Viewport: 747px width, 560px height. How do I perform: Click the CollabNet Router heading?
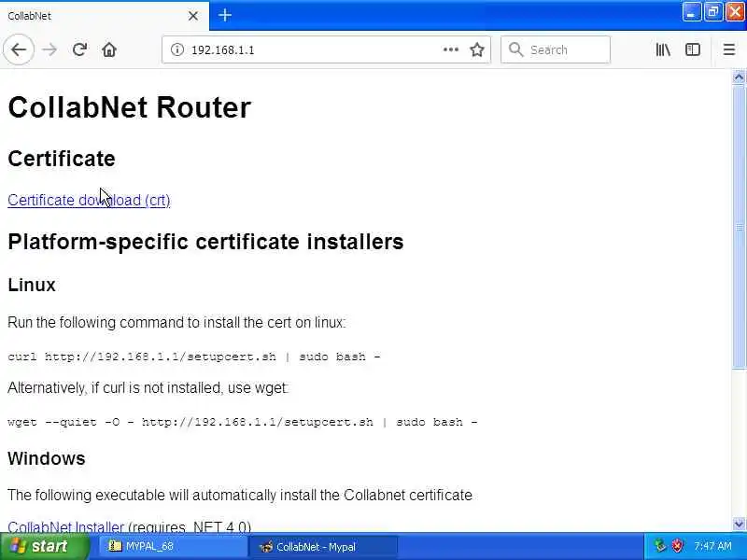point(129,107)
